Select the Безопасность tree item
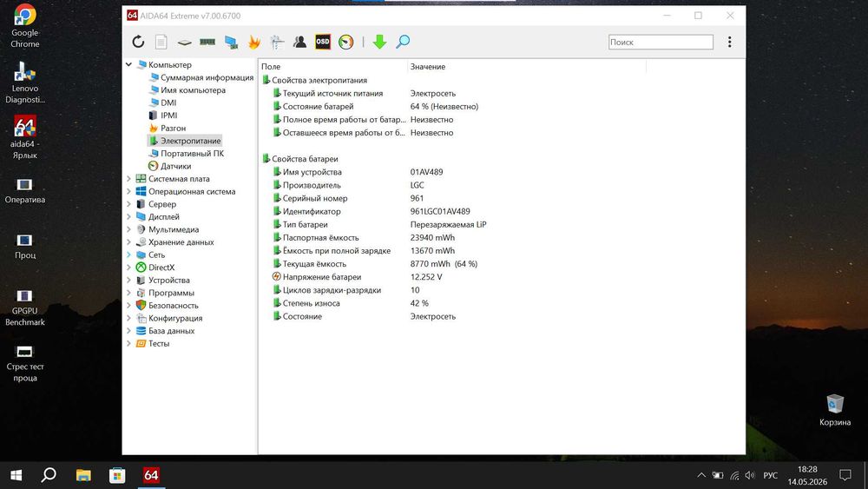 [x=174, y=306]
